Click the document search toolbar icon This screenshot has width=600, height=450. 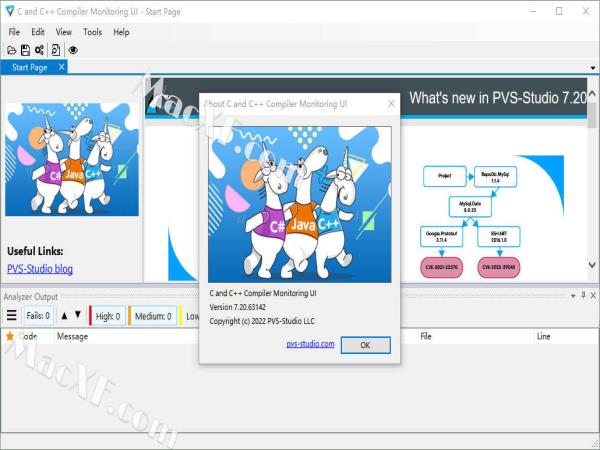coord(55,50)
